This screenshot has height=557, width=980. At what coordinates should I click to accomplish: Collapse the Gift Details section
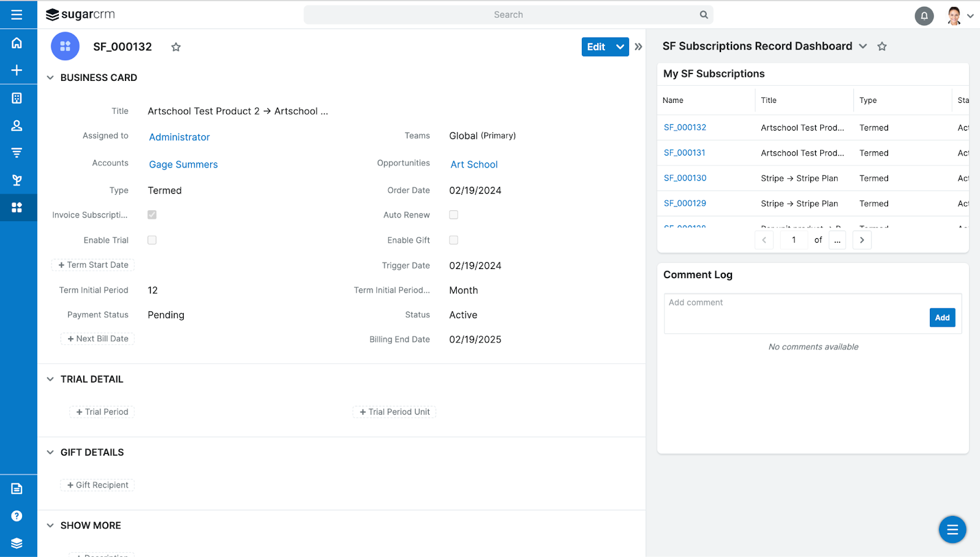coord(50,452)
